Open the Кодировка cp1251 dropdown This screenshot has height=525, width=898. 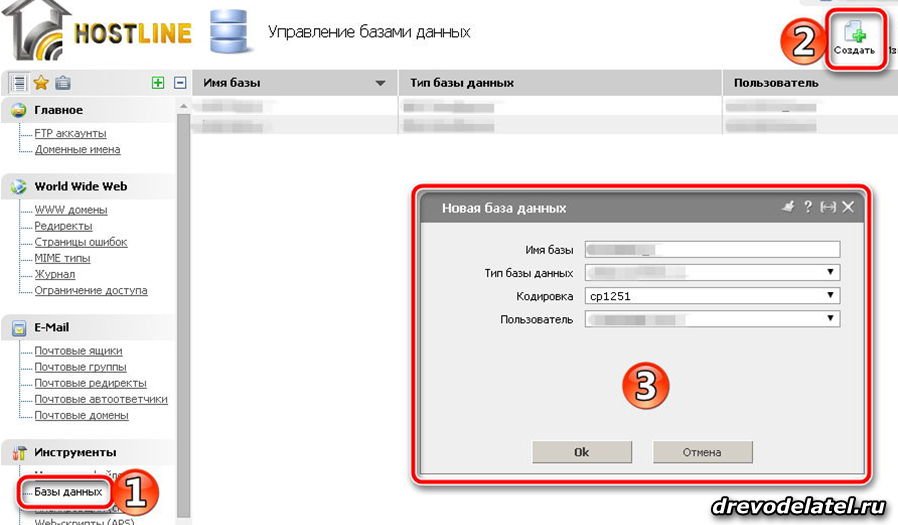pos(829,296)
